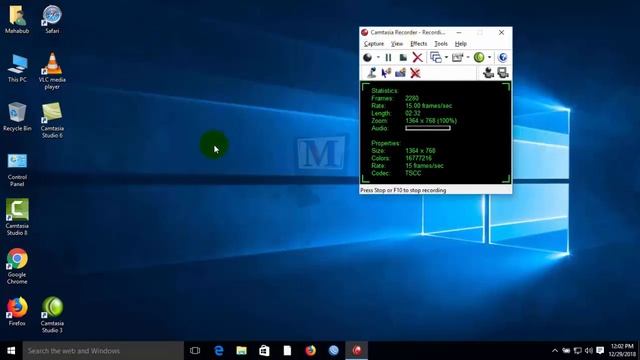Delete the recording with the red X toolbar icon
Screen dimensions: 640x360
point(417,58)
